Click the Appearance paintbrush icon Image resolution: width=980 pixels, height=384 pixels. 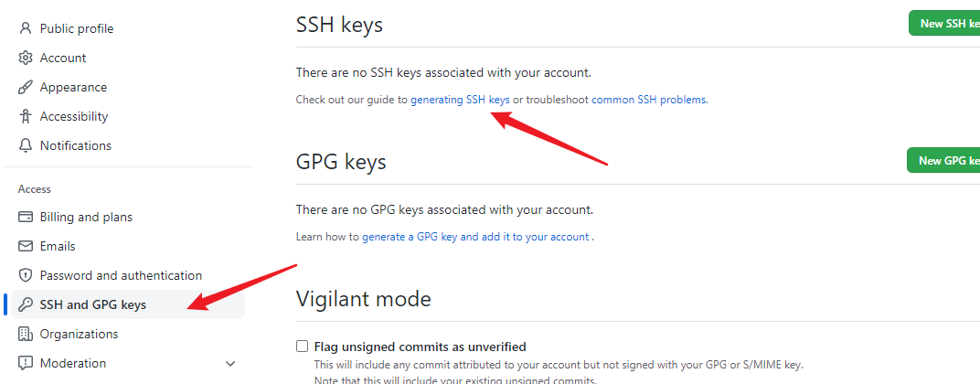click(26, 87)
